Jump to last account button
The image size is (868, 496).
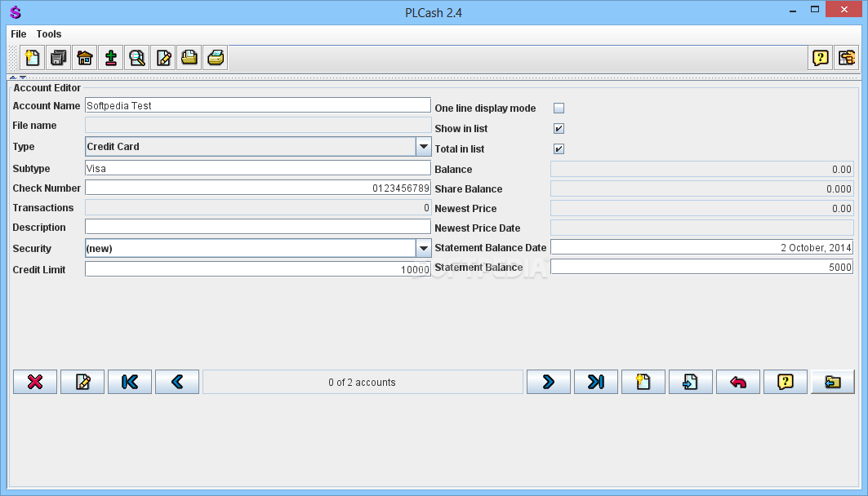pos(595,382)
